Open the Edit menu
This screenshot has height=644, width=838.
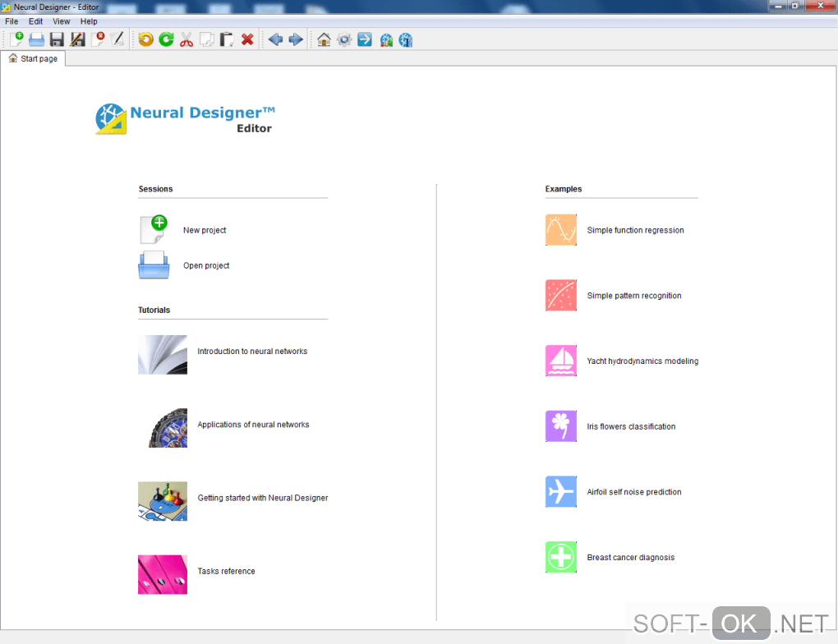point(36,21)
